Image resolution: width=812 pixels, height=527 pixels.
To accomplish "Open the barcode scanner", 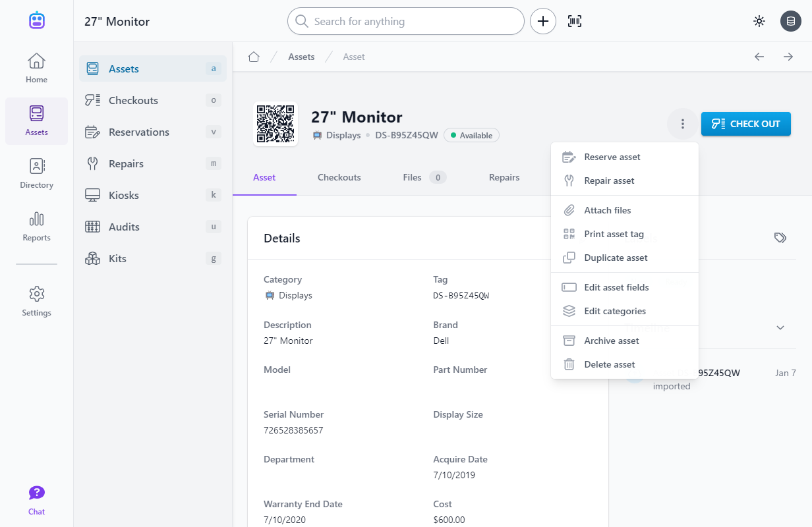I will pyautogui.click(x=574, y=20).
